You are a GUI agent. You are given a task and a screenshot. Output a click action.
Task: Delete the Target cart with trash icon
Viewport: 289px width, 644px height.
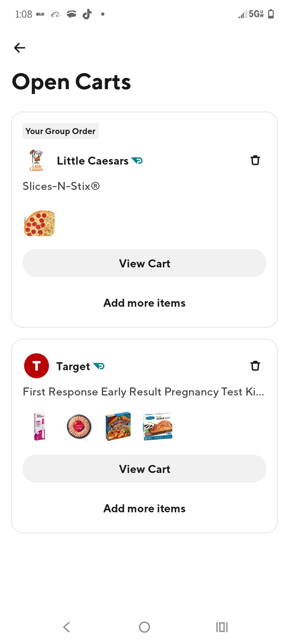click(255, 366)
